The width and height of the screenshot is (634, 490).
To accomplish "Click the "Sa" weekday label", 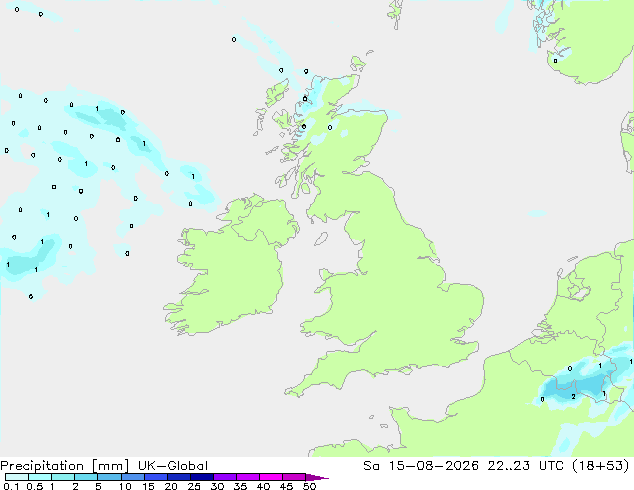I will coord(371,466).
